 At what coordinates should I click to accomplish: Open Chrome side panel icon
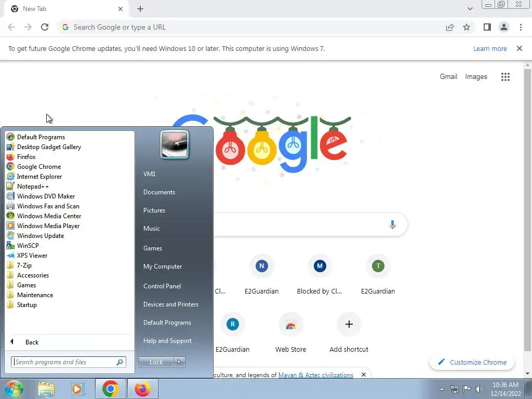tap(487, 27)
